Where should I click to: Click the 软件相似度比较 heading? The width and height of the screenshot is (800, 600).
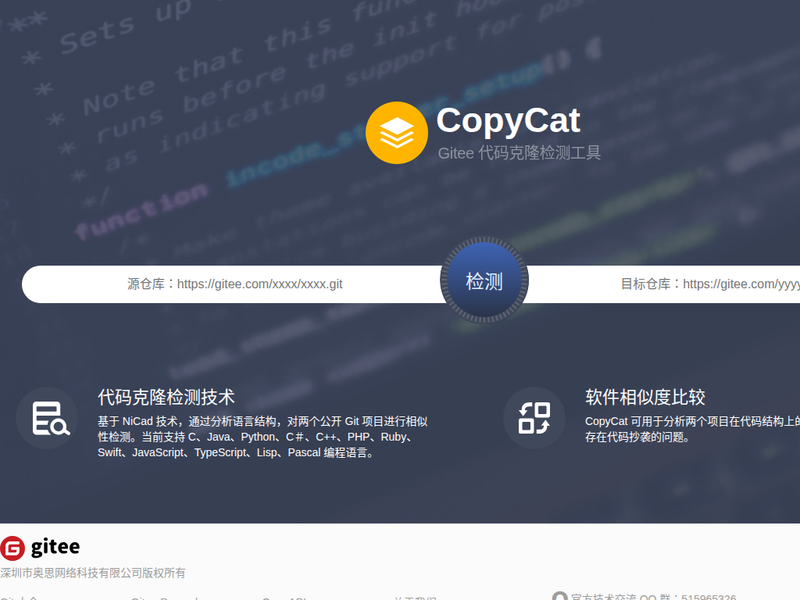coord(645,397)
